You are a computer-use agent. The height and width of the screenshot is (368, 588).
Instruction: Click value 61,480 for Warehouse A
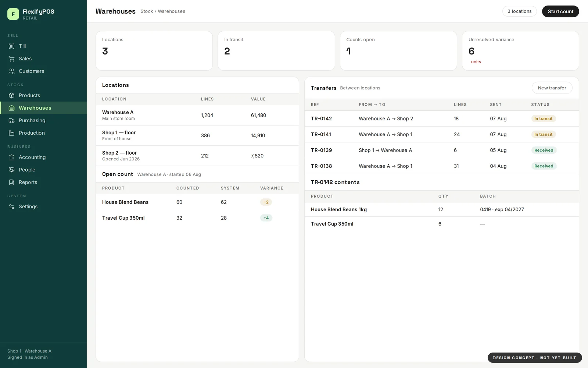tap(258, 115)
